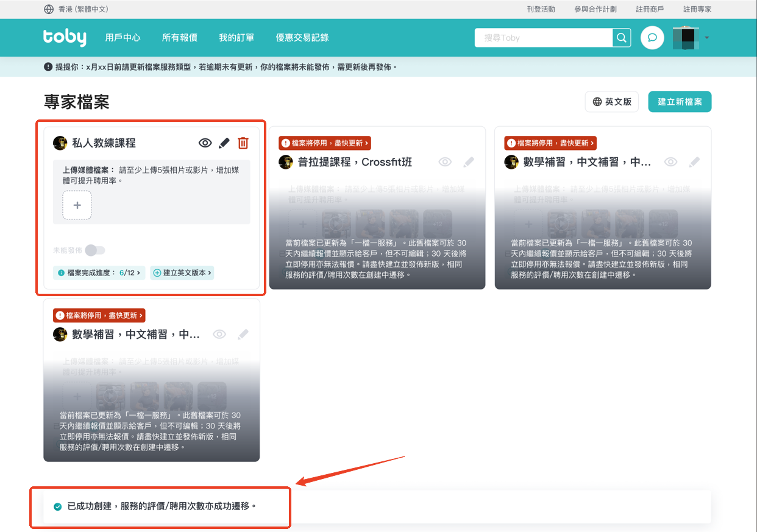Open 優惠交易記錄 in navigation
The width and height of the screenshot is (757, 532).
click(x=302, y=38)
